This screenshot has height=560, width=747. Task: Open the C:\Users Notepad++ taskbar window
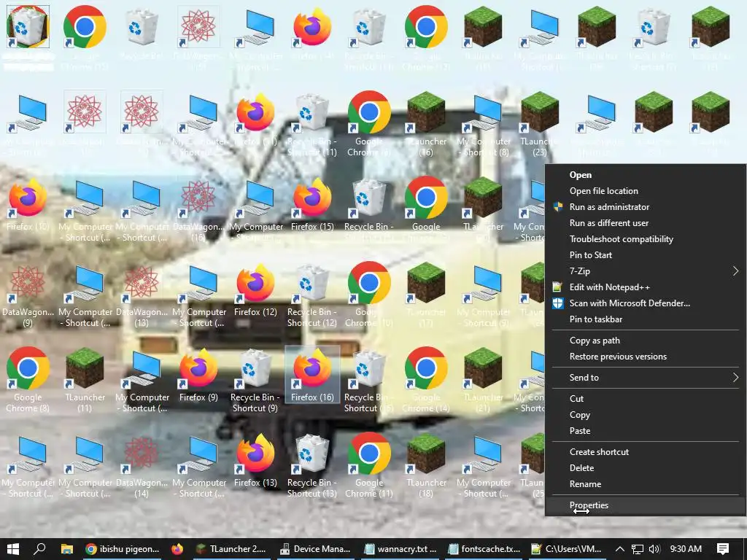(x=567, y=549)
